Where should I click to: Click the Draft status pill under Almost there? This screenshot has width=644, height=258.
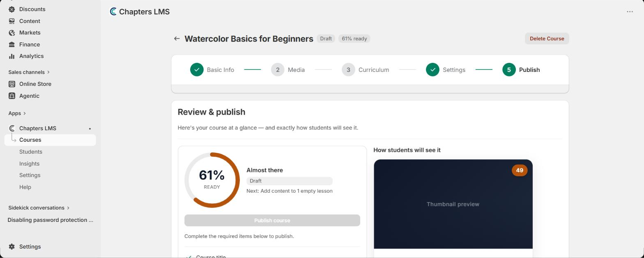pyautogui.click(x=290, y=181)
